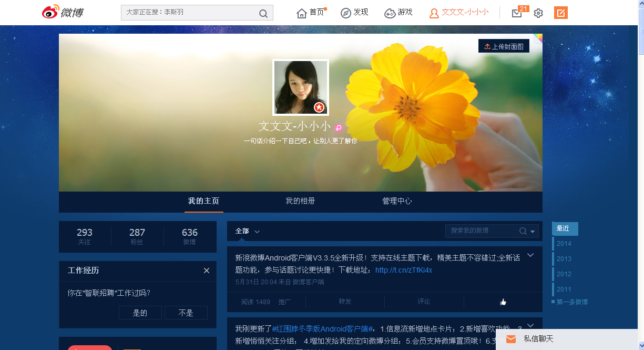644x350 pixels.
Task: Click the pink female gender icon
Action: 339,127
